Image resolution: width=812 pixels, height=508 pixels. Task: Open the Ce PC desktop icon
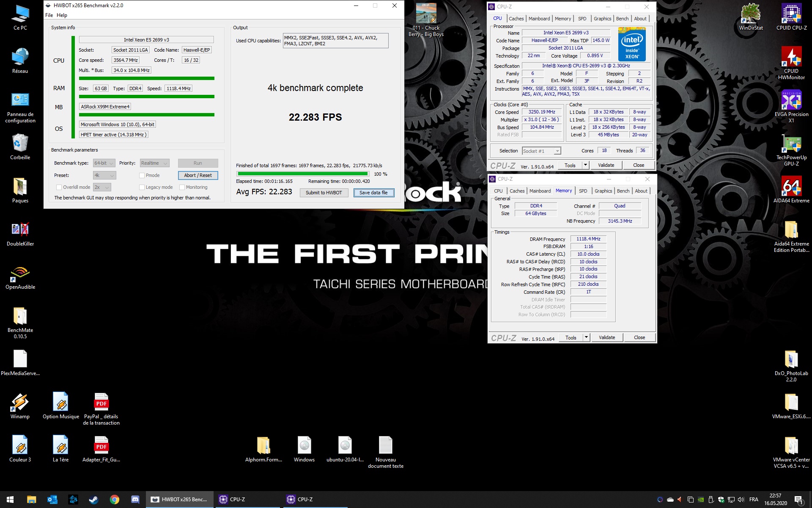[x=20, y=18]
